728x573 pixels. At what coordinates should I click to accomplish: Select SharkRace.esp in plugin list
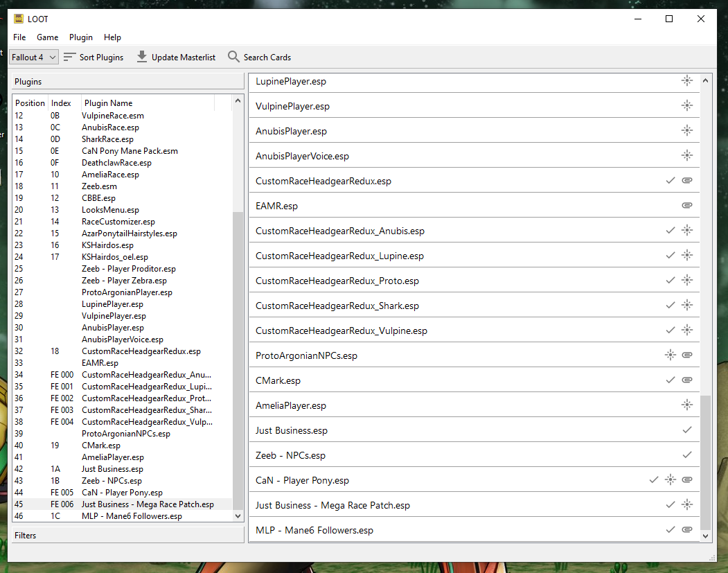(x=123, y=139)
